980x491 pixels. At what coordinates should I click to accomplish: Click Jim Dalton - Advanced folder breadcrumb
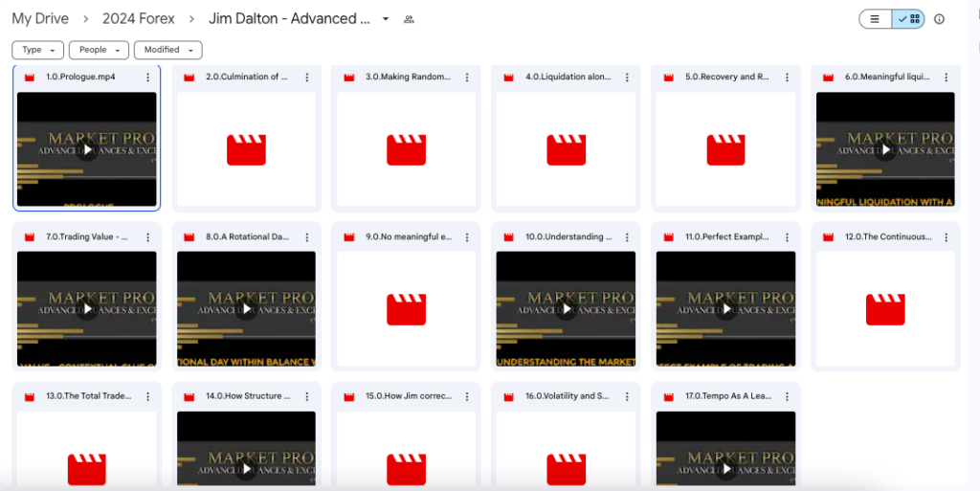pos(289,19)
